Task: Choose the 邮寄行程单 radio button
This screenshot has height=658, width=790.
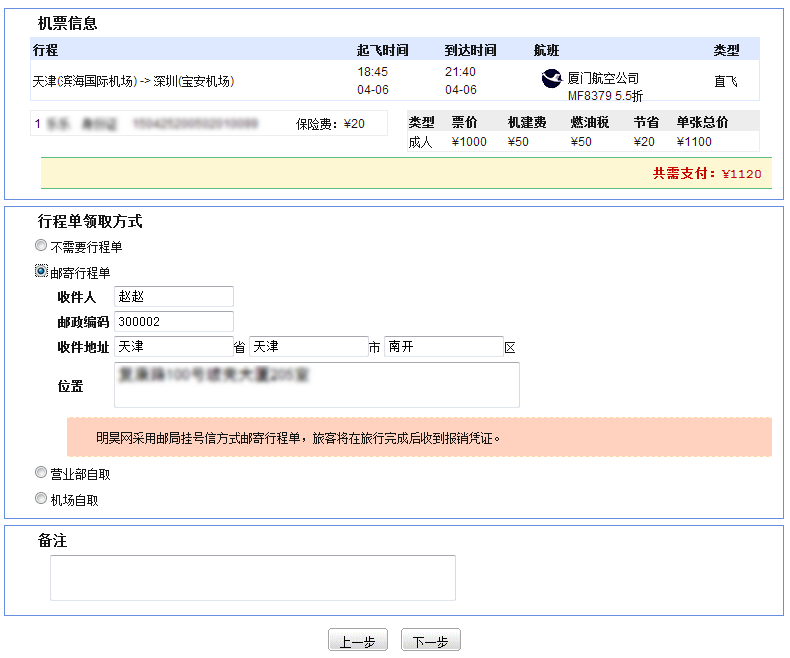Action: click(x=41, y=271)
